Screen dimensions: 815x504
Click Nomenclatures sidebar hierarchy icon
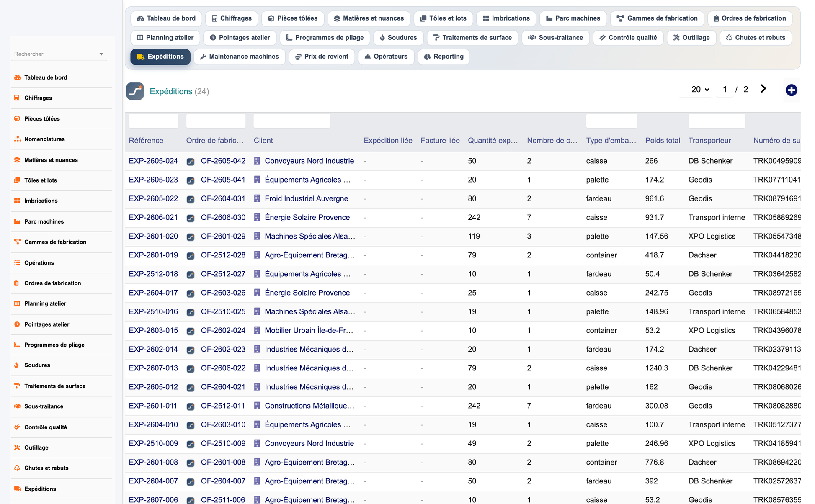pyautogui.click(x=17, y=139)
